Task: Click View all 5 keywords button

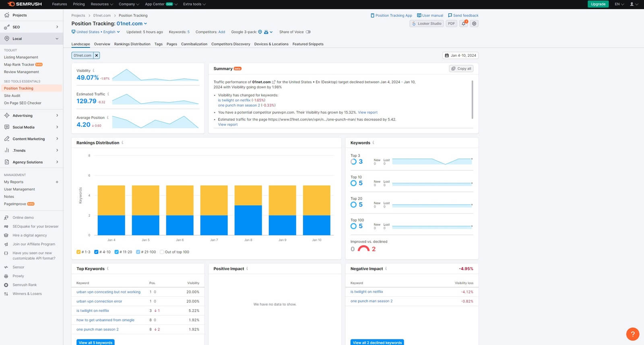Action: [95, 343]
